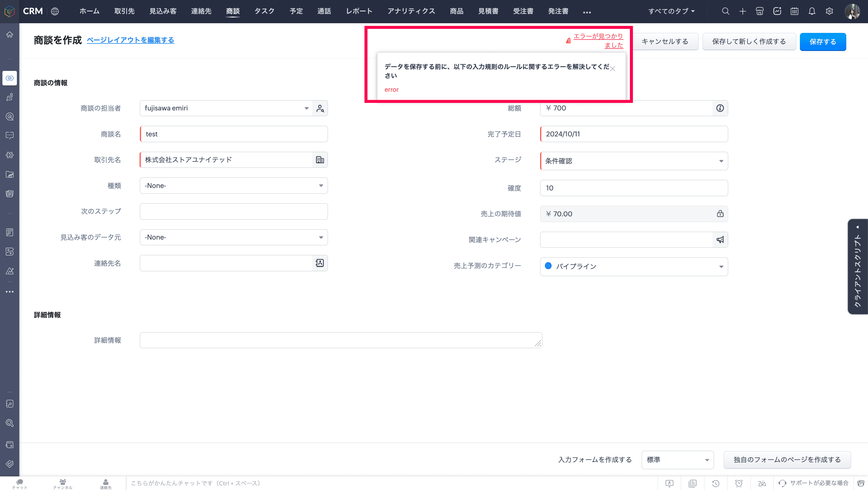Switch to the 見込み客 tab
The image size is (868, 490).
tap(163, 11)
